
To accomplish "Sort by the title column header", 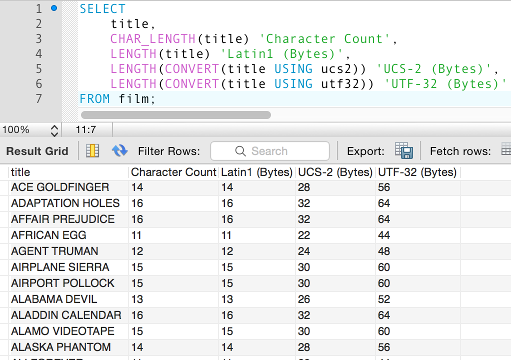I will [x=68, y=172].
